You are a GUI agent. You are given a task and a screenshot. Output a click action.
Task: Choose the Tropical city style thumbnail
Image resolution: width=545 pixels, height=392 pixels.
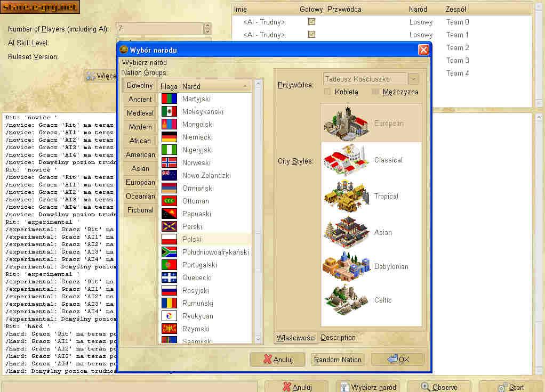click(x=347, y=196)
